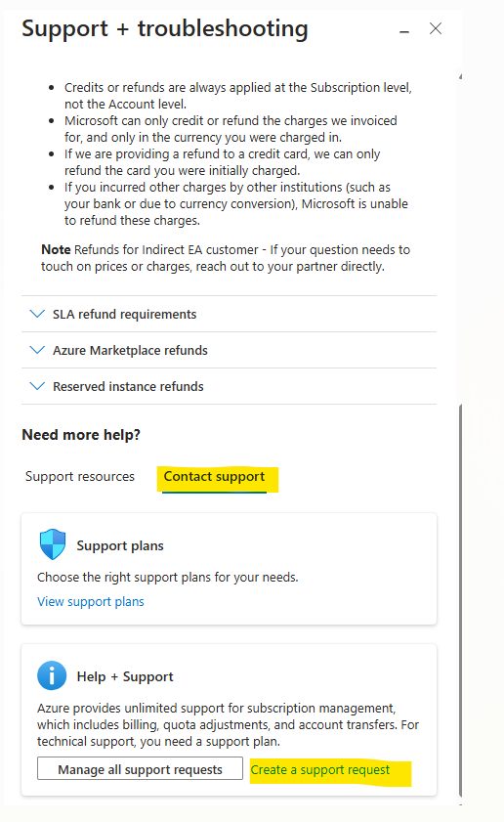Expand the Reserved instance refunds chevron
The image size is (504, 822).
(x=37, y=386)
